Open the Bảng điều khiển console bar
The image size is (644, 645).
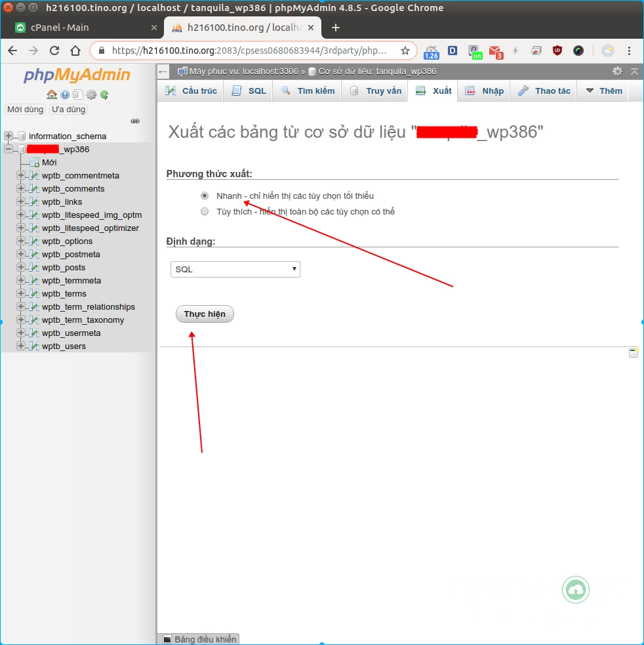[199, 639]
